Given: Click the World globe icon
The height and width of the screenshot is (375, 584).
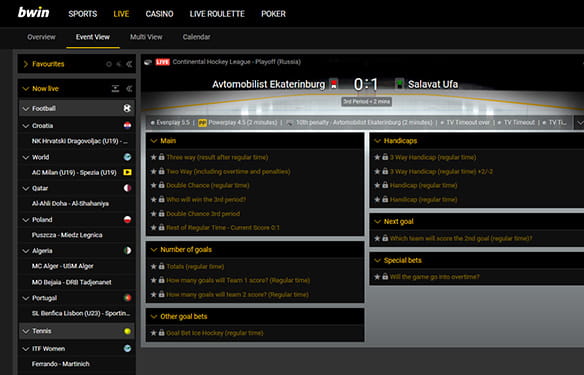Looking at the screenshot, I should coord(127,157).
